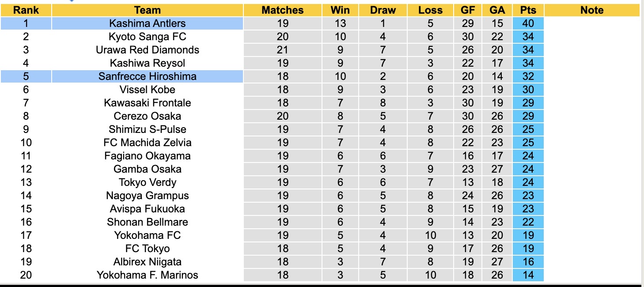Select the Albirex Niigata team name
Image resolution: width=644 pixels, height=287 pixels.
(x=148, y=262)
